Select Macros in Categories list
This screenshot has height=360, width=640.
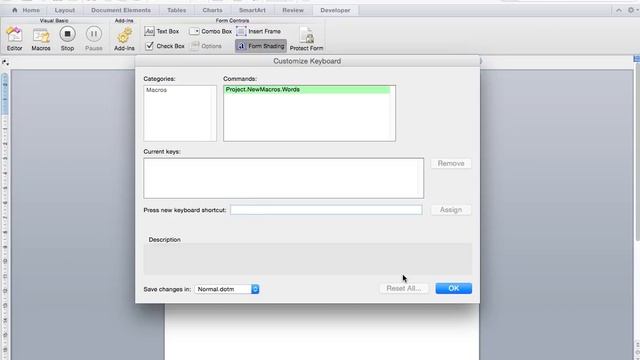click(156, 90)
